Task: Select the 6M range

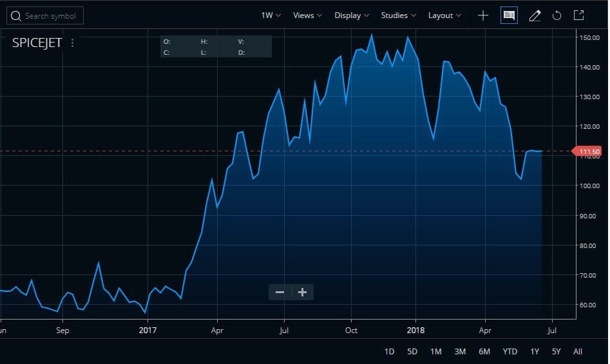Action: click(484, 352)
